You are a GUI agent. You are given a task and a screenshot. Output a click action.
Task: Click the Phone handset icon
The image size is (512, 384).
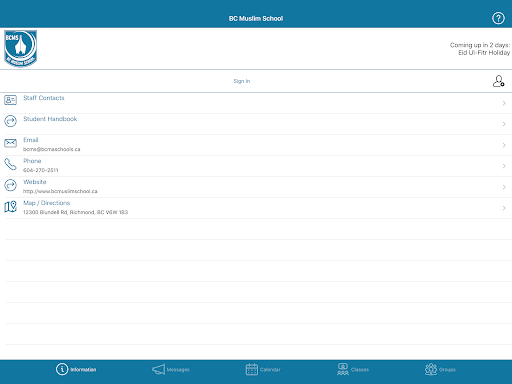[x=10, y=164]
